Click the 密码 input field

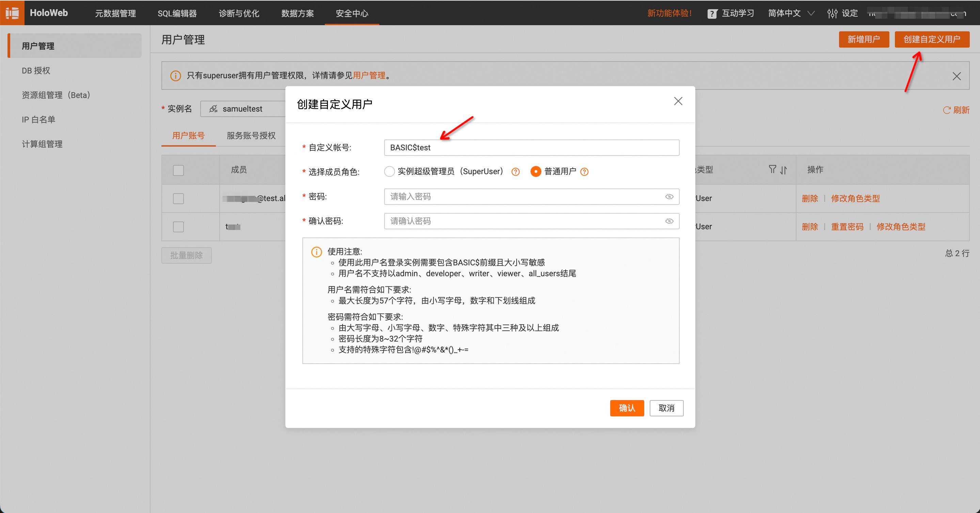532,197
